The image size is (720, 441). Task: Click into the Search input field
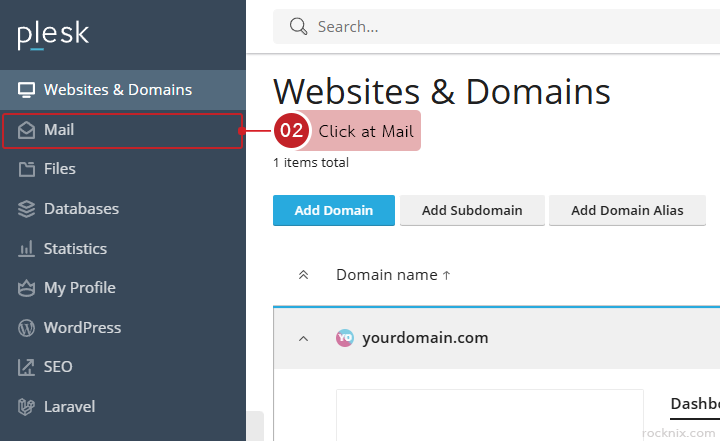click(500, 27)
